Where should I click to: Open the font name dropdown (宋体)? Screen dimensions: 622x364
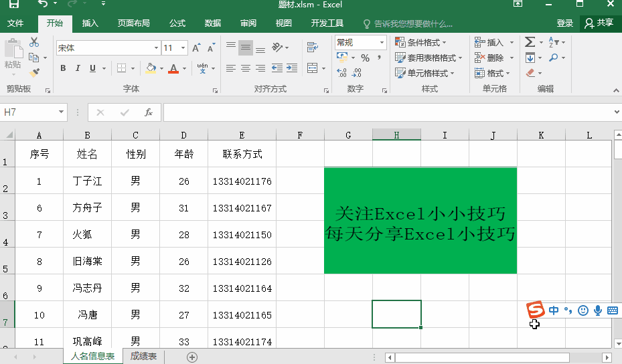point(156,48)
